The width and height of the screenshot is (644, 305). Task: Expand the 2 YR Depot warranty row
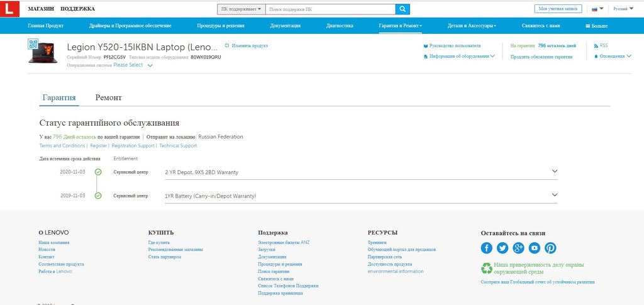[554, 171]
